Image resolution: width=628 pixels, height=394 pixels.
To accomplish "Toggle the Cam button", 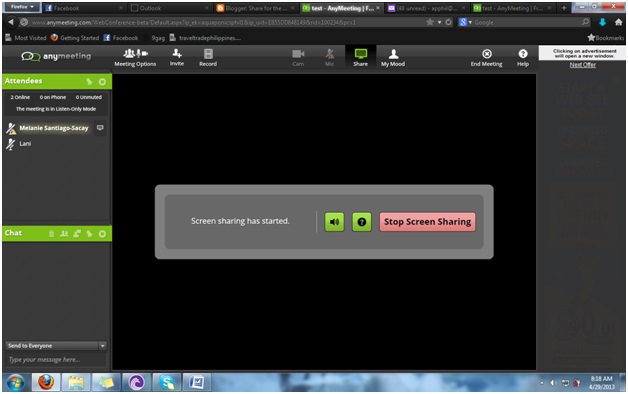I will click(298, 58).
